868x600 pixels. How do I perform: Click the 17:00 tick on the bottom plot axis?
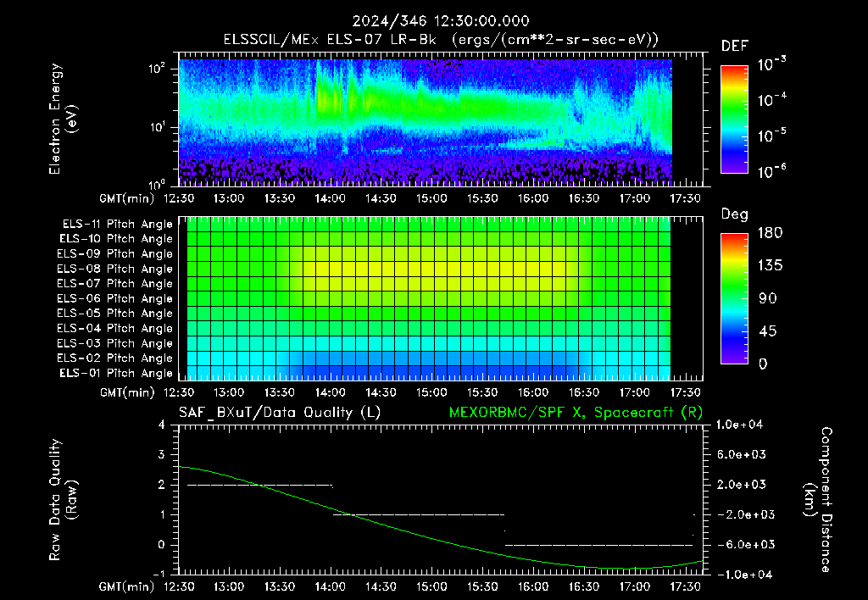coord(634,586)
